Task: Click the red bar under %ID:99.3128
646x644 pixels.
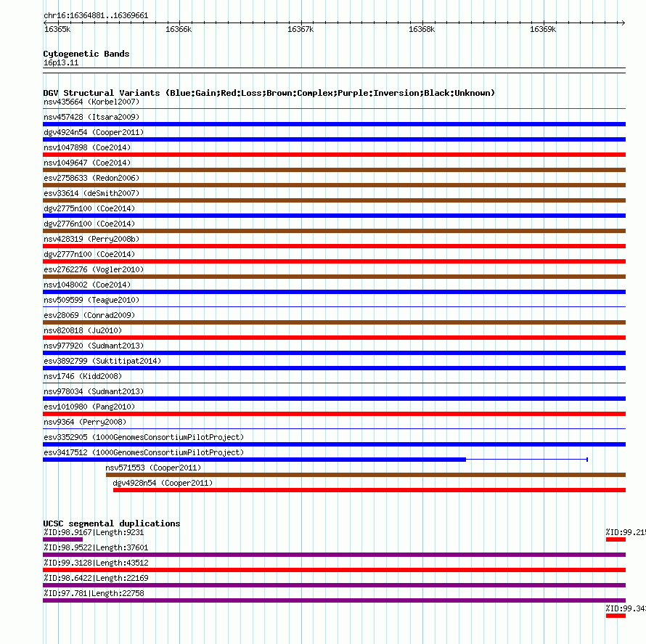Action: [x=334, y=570]
